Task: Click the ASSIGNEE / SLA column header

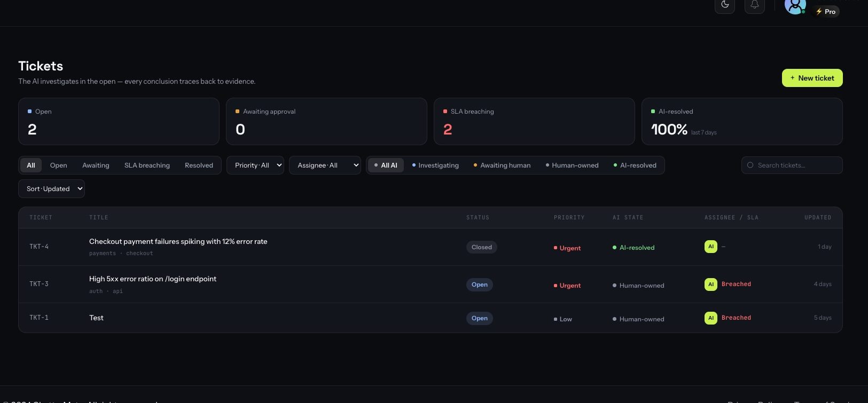Action: point(731,218)
